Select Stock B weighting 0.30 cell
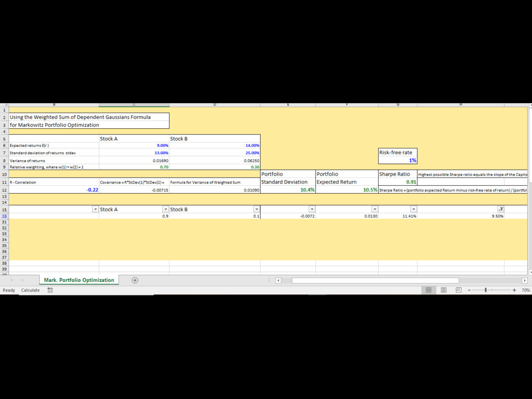The image size is (532, 399). [x=215, y=167]
